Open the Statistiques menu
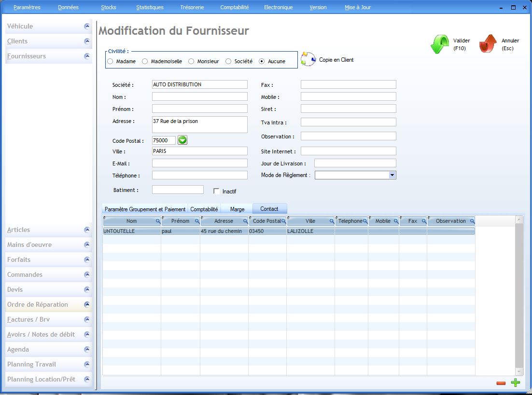Screen dimensions: 532x395 [x=150, y=7]
